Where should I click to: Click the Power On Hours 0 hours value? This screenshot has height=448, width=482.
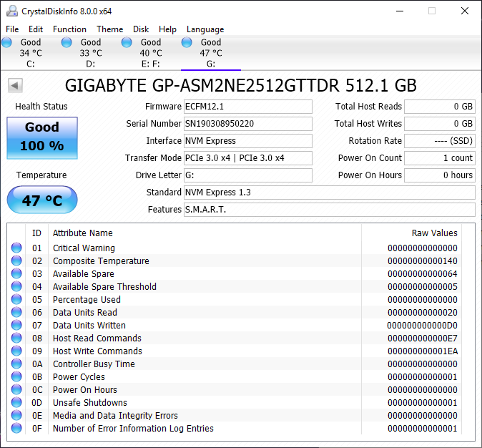[x=440, y=175]
